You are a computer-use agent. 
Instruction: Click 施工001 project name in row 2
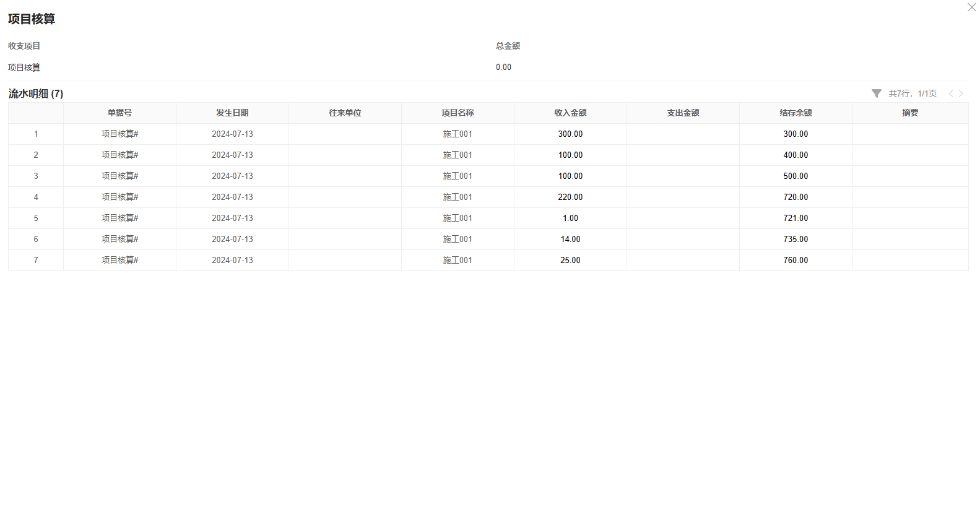[x=457, y=155]
